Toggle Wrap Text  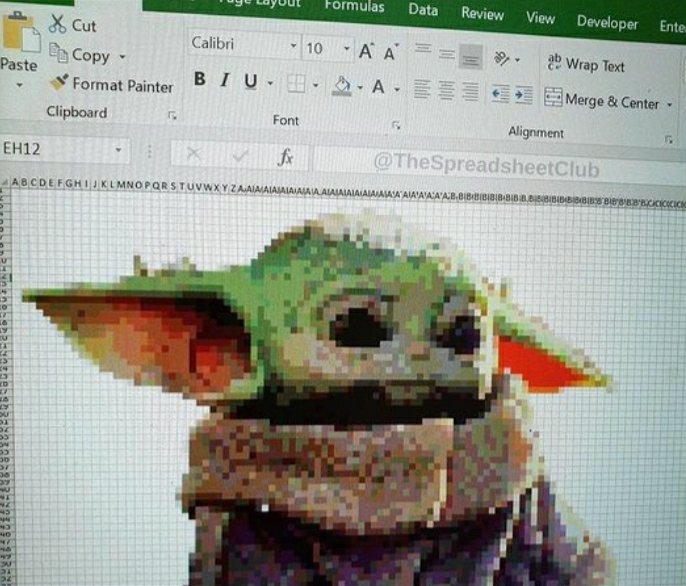pyautogui.click(x=586, y=64)
